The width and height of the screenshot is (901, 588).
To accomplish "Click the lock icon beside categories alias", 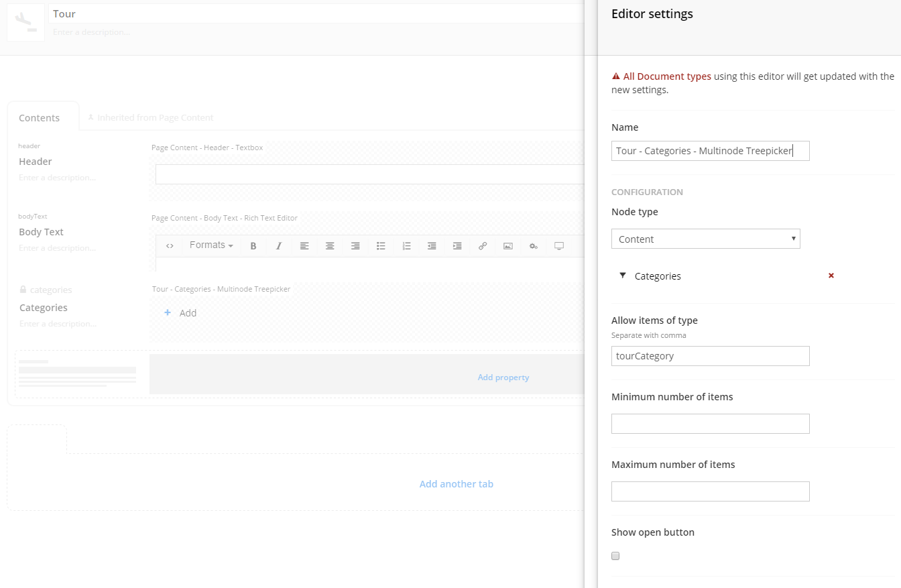I will pyautogui.click(x=23, y=290).
